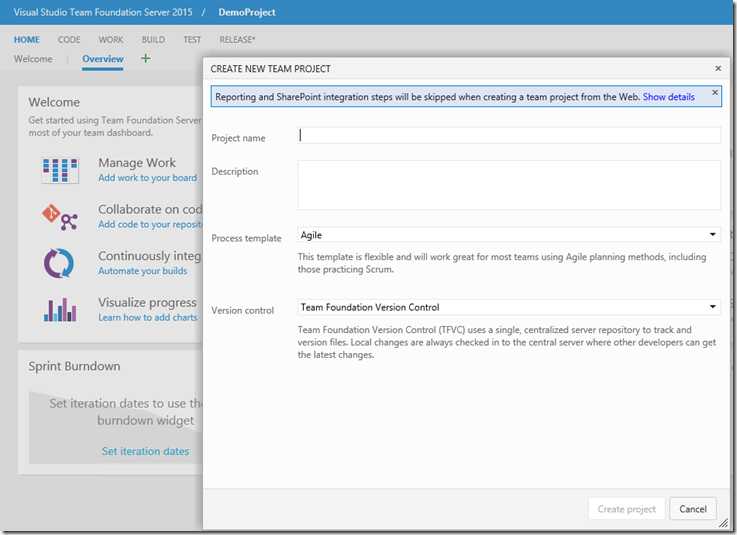Open the Version control dropdown
Screen dimensions: 737x535
click(x=509, y=307)
